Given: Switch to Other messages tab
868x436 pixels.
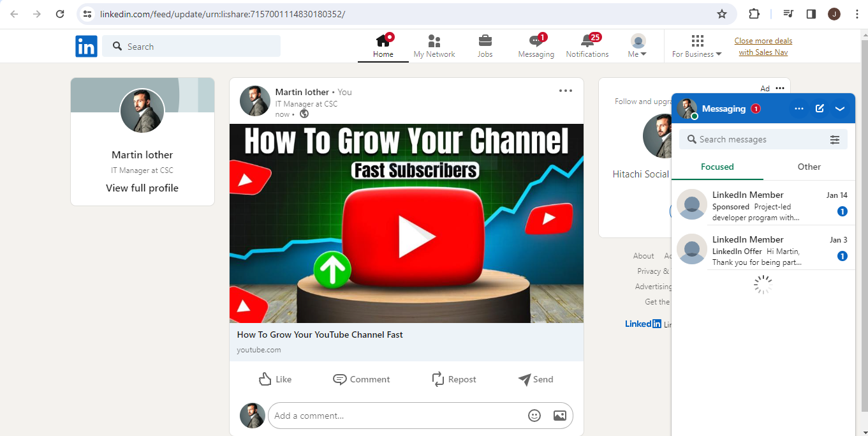Looking at the screenshot, I should coord(809,167).
